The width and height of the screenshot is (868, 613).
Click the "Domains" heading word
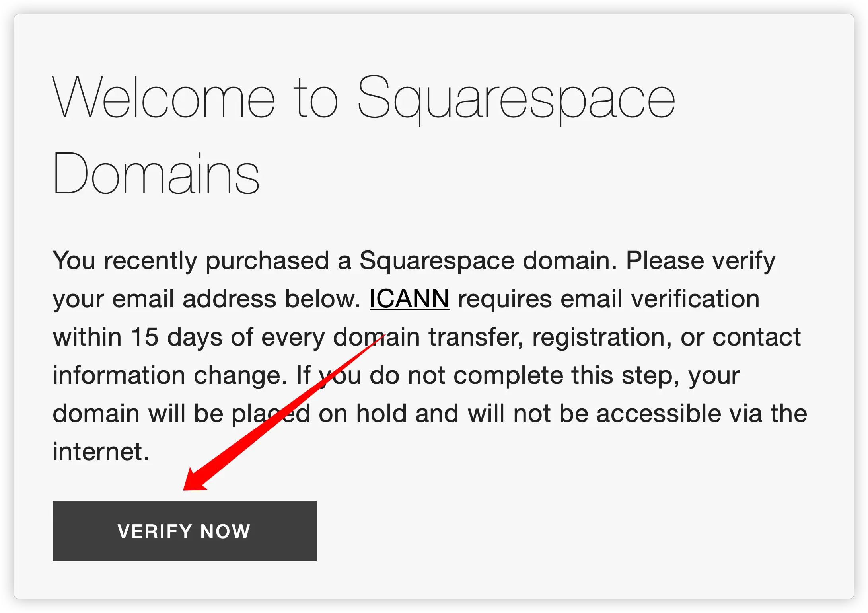156,174
